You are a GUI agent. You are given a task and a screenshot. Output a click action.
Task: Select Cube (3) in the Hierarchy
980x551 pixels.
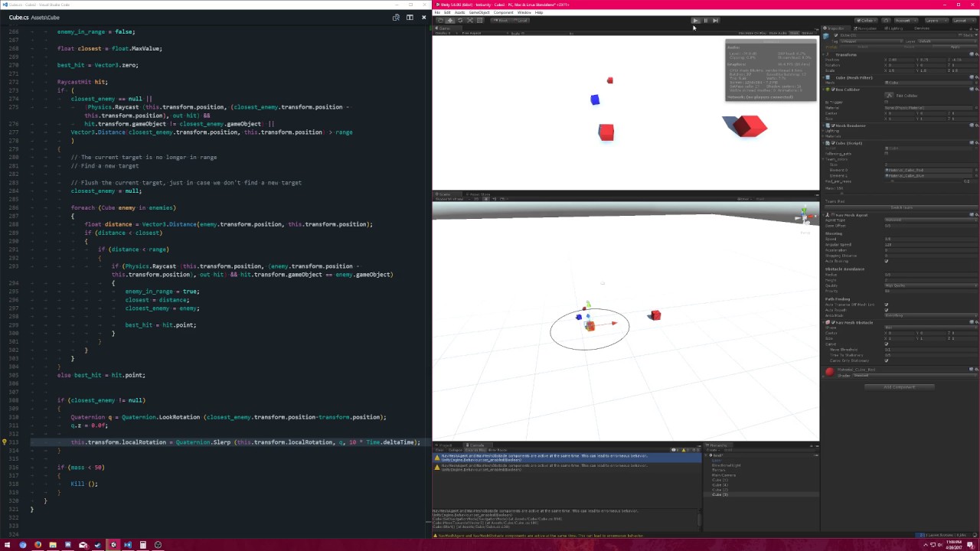pos(718,494)
